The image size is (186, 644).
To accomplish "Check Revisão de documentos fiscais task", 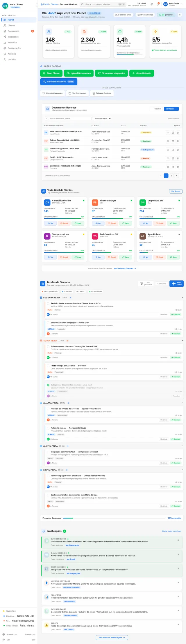I will coord(48,303).
